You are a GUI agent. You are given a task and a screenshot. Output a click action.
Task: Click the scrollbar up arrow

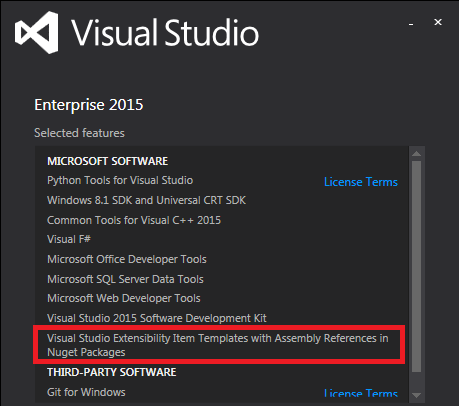(416, 154)
